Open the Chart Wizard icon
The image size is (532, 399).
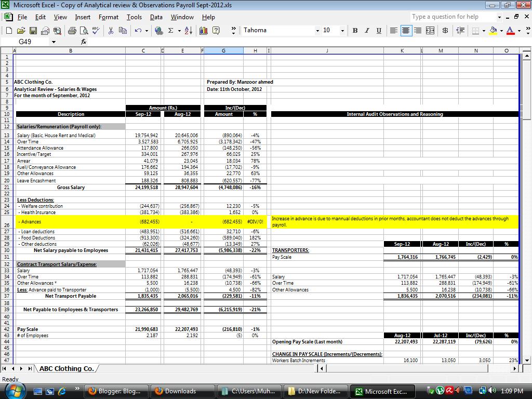[204, 31]
